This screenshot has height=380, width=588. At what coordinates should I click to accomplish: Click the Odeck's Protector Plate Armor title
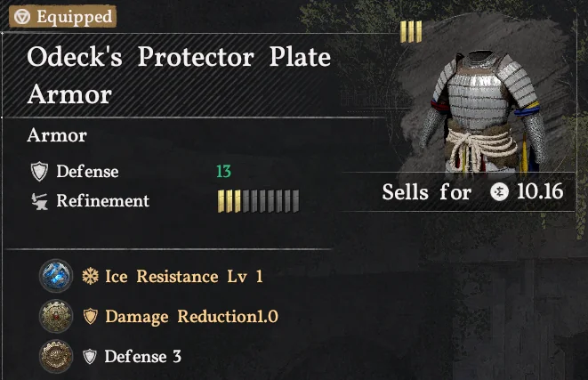(x=179, y=75)
